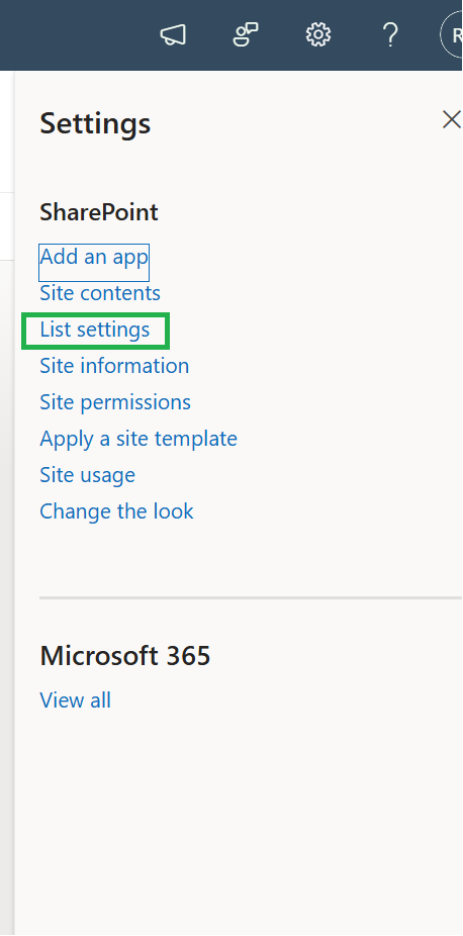Viewport: 463px width, 936px height.
Task: Click the Microsoft 365 section heading
Action: (125, 656)
